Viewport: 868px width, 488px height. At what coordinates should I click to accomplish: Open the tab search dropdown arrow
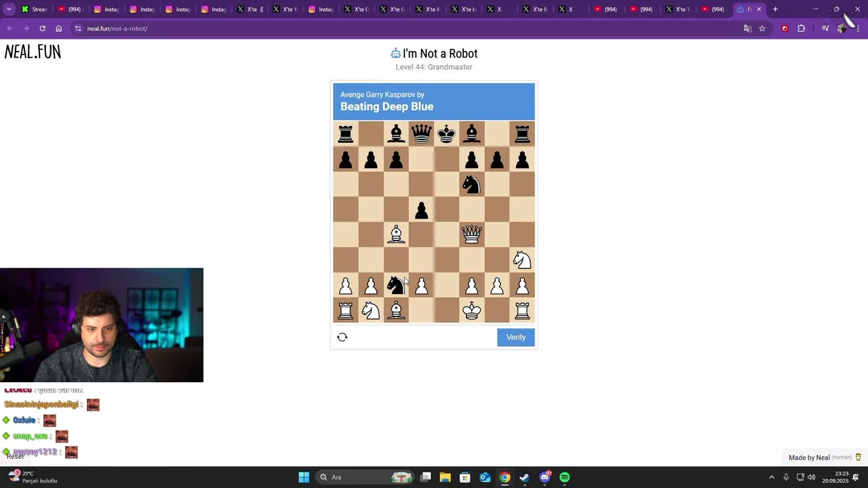point(9,9)
